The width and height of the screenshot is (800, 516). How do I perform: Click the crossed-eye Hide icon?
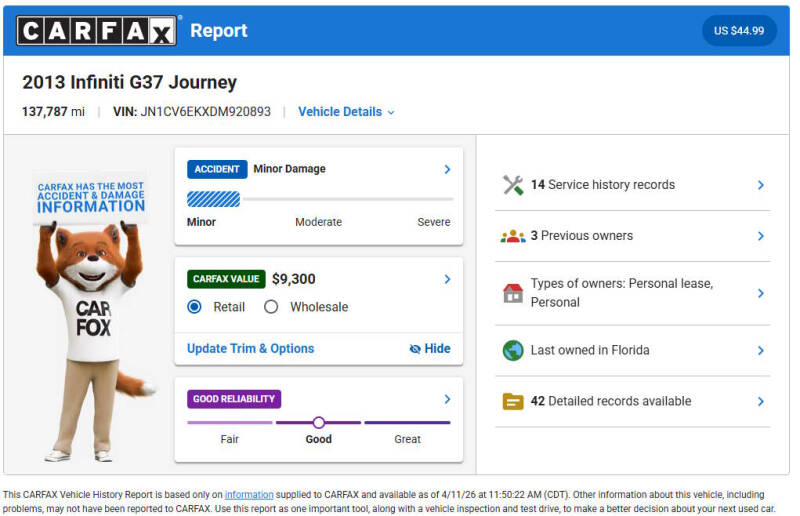[415, 349]
